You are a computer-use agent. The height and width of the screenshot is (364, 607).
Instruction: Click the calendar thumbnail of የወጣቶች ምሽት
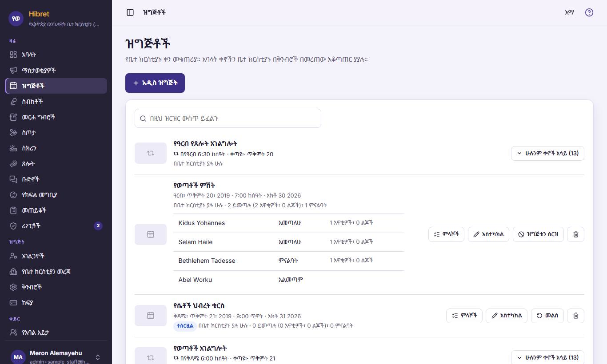[151, 234]
